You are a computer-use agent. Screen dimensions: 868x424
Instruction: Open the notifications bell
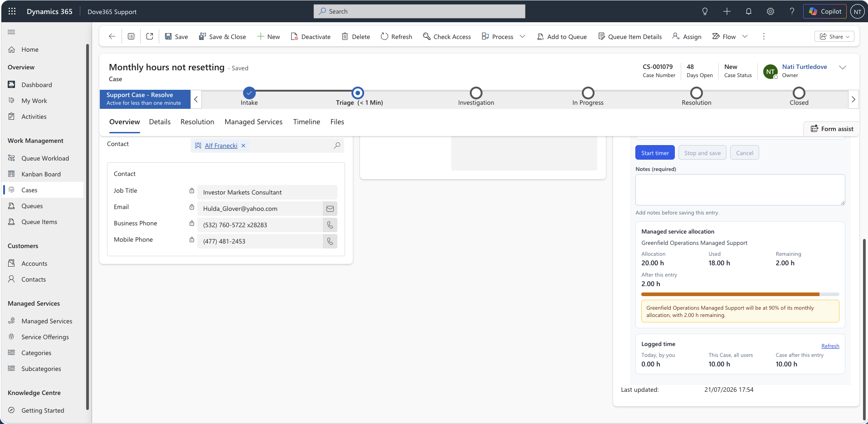click(748, 11)
